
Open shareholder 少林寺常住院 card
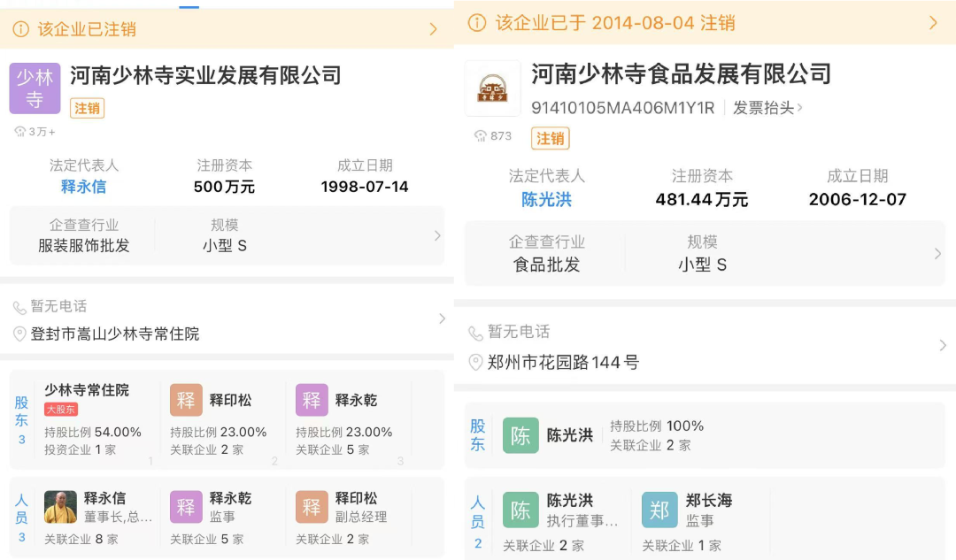tap(97, 419)
